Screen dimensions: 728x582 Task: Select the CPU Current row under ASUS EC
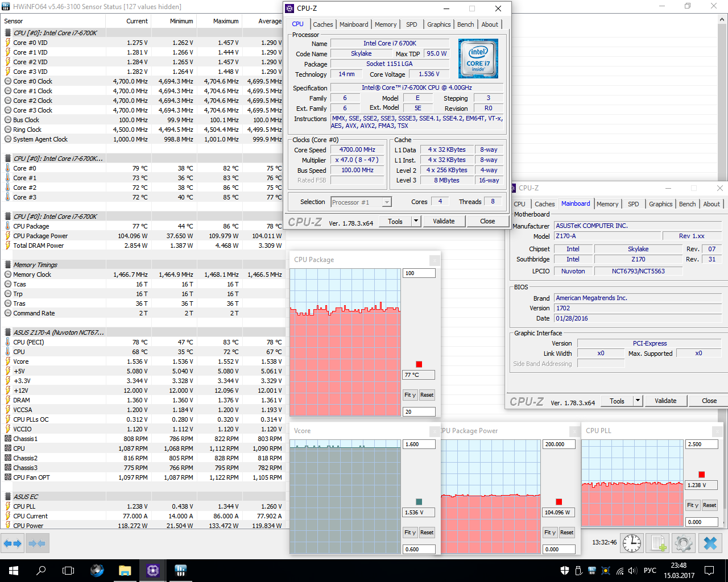click(142, 516)
